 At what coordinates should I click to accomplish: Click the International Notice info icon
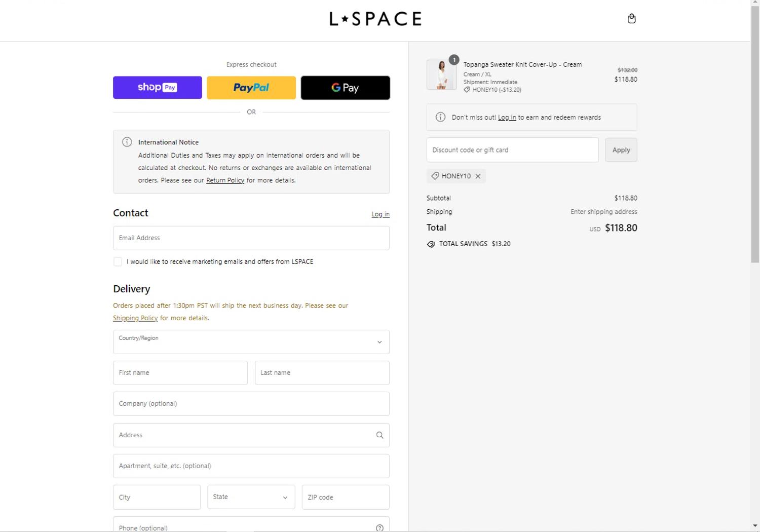point(127,142)
